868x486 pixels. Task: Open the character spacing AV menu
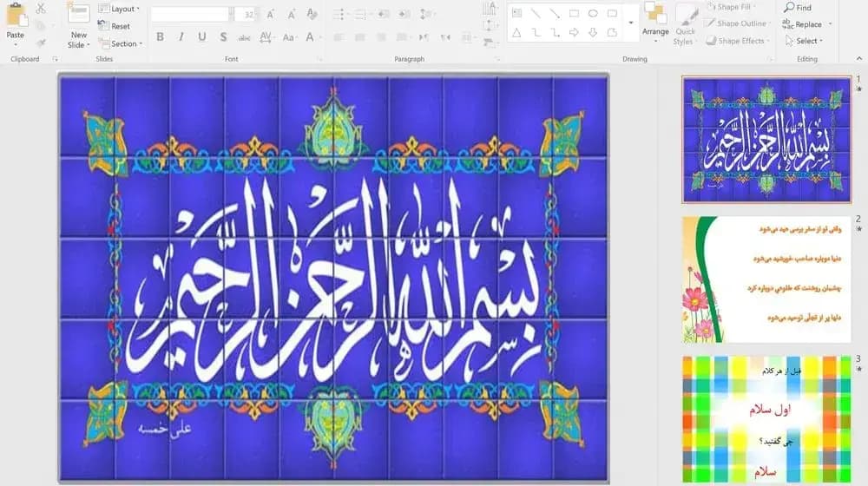pyautogui.click(x=266, y=37)
